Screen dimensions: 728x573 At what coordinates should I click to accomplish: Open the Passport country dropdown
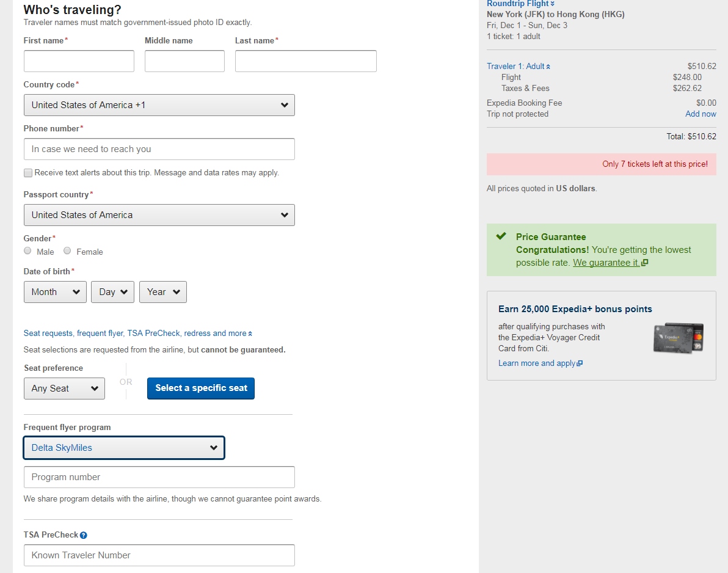pyautogui.click(x=159, y=215)
